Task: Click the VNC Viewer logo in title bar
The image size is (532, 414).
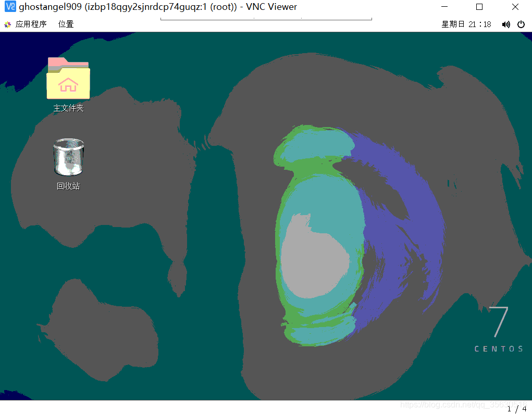Action: 10,6
